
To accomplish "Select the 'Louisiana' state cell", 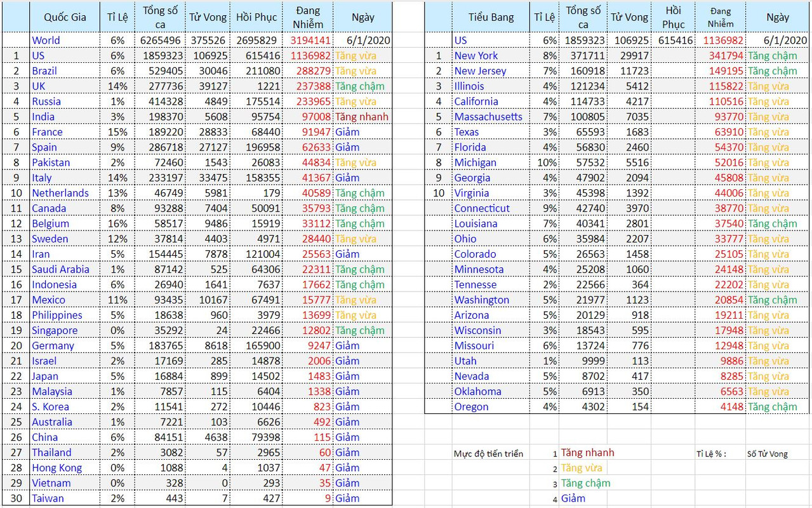I will coord(491,224).
